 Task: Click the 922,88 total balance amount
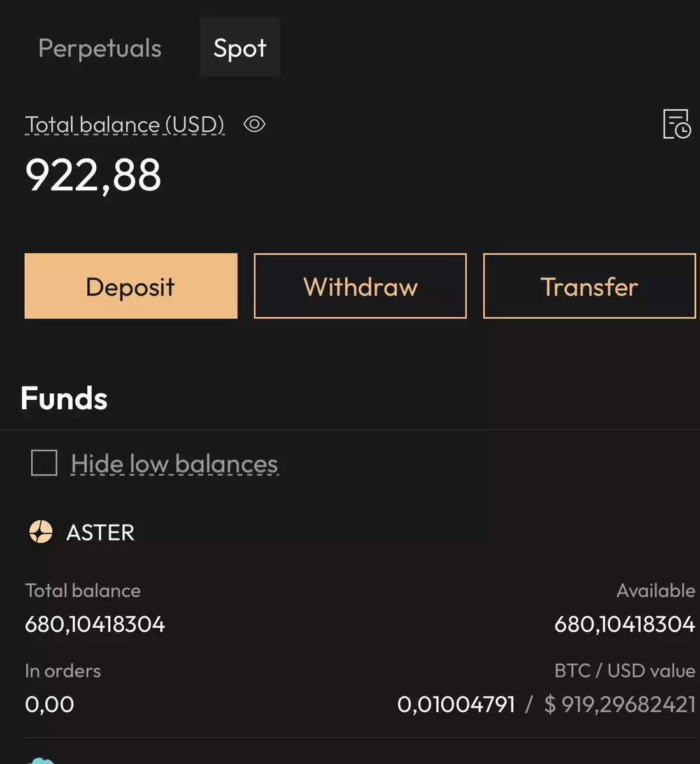(93, 176)
